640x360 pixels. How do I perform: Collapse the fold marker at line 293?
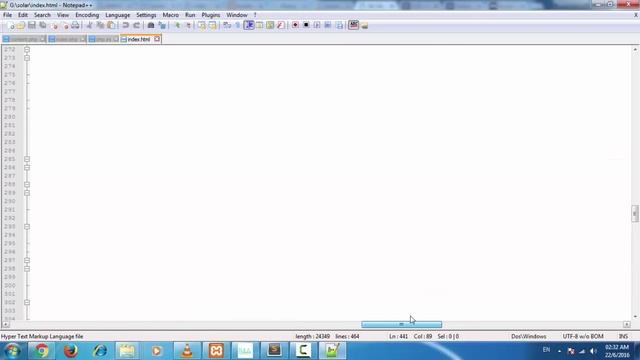tap(27, 227)
